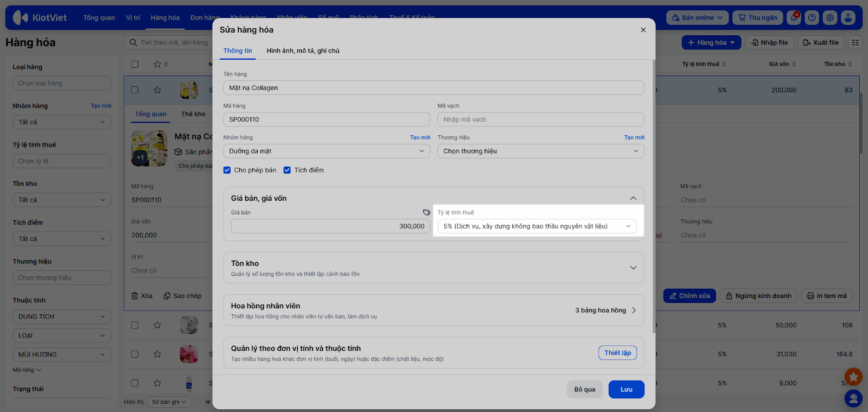Click the Mặt nạ Collagen product thumbnail

point(189,90)
